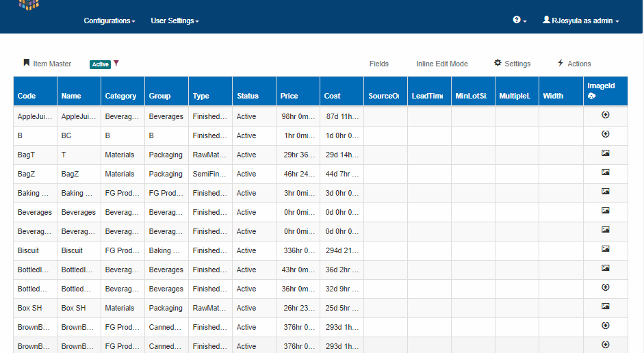Open the Actions menu
644x353 pixels.
pos(574,64)
